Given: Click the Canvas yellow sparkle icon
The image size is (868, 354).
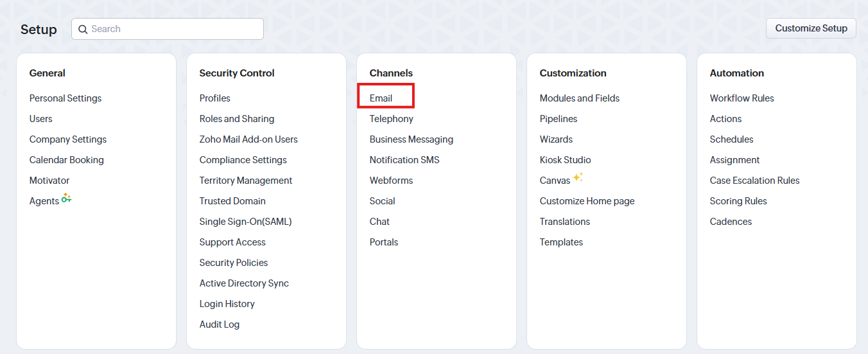Looking at the screenshot, I should tap(578, 178).
